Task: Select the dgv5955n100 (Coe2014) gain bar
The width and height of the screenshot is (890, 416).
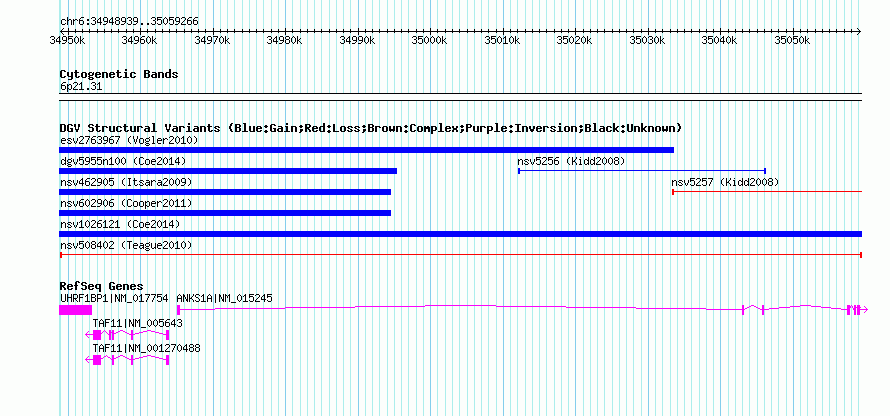Action: tap(228, 171)
